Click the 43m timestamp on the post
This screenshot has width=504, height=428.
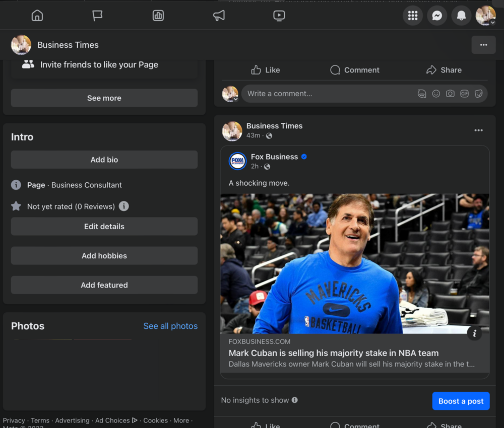[254, 135]
